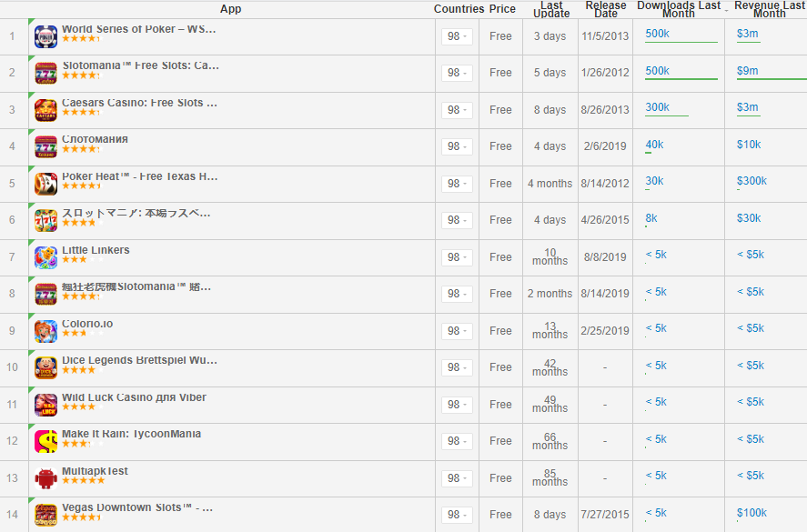
Task: Click the Multiapk Test Android icon
Action: [45, 478]
